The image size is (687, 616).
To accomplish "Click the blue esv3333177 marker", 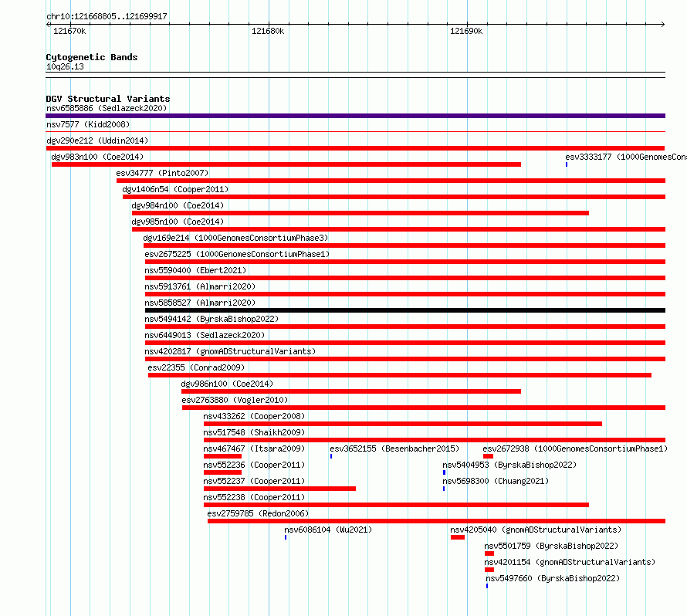I will 567,164.
